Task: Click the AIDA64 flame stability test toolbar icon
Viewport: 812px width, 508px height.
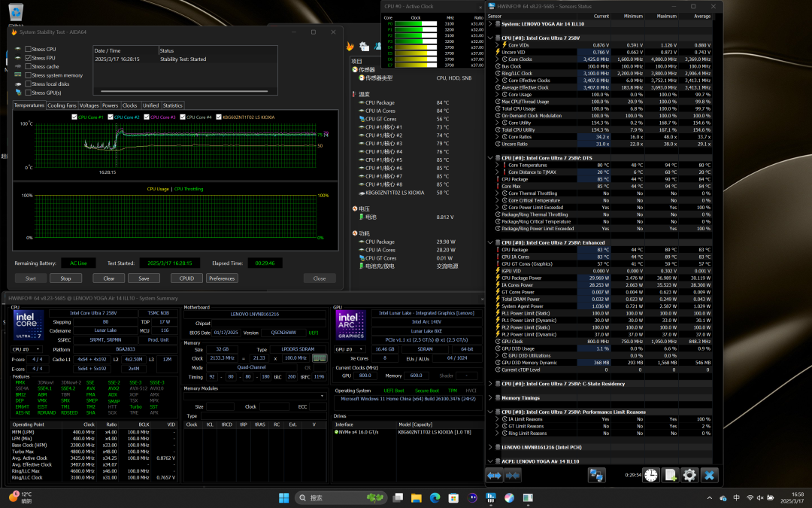Action: pos(350,47)
